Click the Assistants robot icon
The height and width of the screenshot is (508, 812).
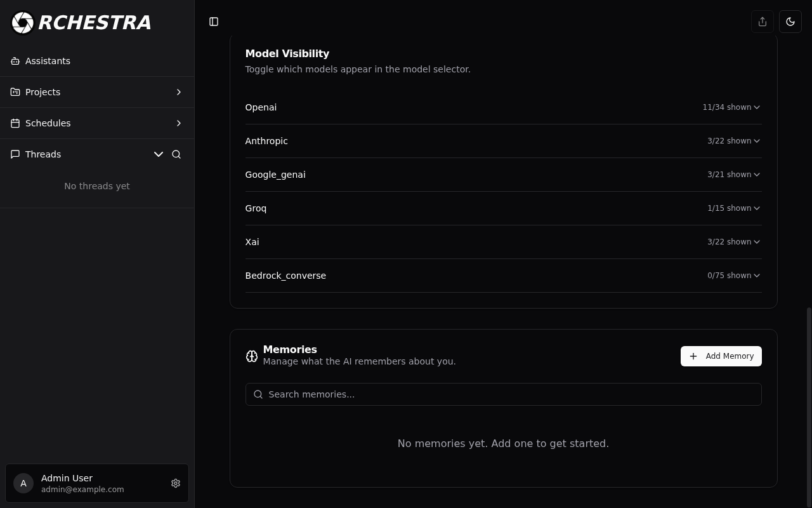tap(15, 61)
